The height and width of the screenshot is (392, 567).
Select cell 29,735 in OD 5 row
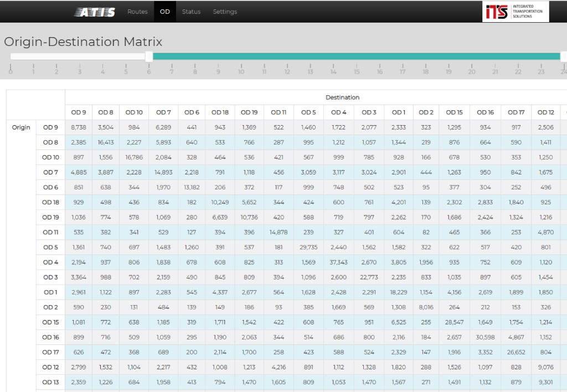[x=308, y=247]
